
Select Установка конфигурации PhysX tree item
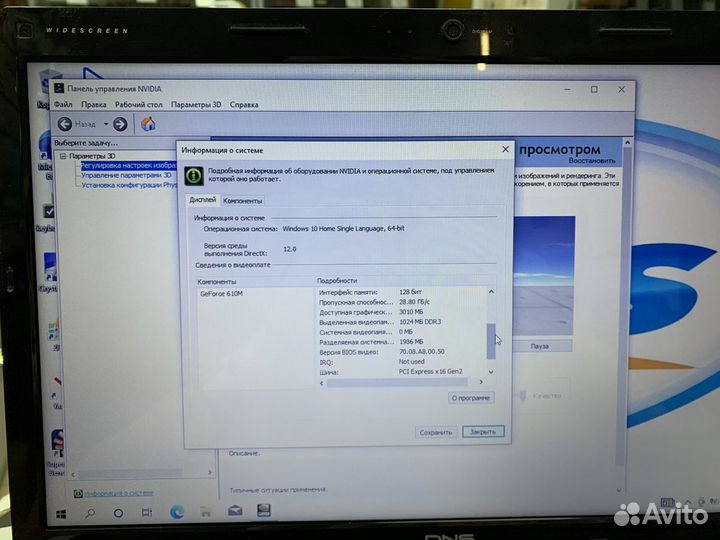pyautogui.click(x=129, y=185)
